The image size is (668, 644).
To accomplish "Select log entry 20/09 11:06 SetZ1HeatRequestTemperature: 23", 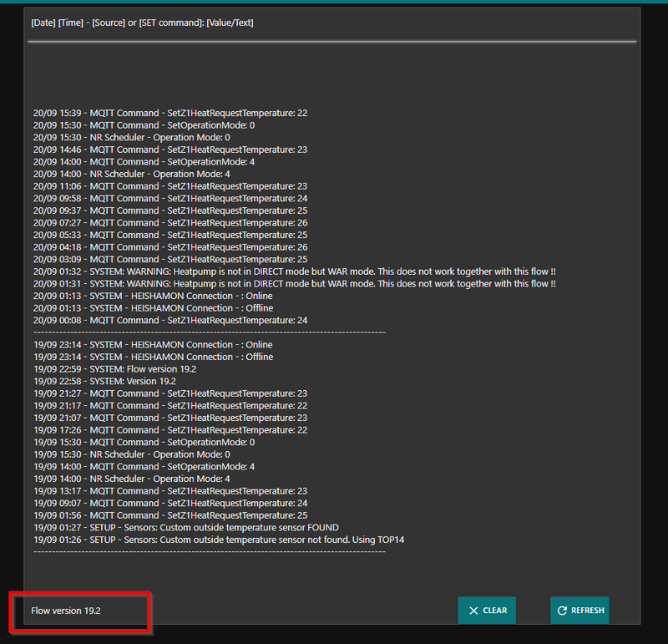I will [x=170, y=186].
